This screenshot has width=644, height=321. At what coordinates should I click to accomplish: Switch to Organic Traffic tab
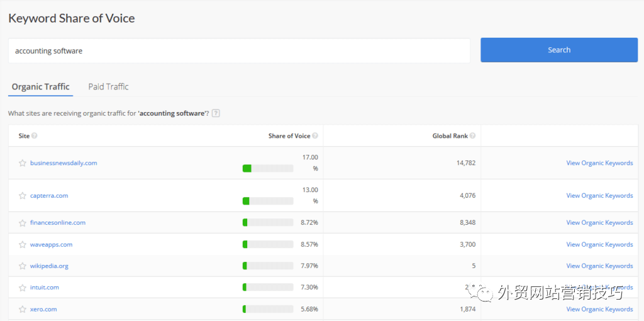tap(41, 87)
